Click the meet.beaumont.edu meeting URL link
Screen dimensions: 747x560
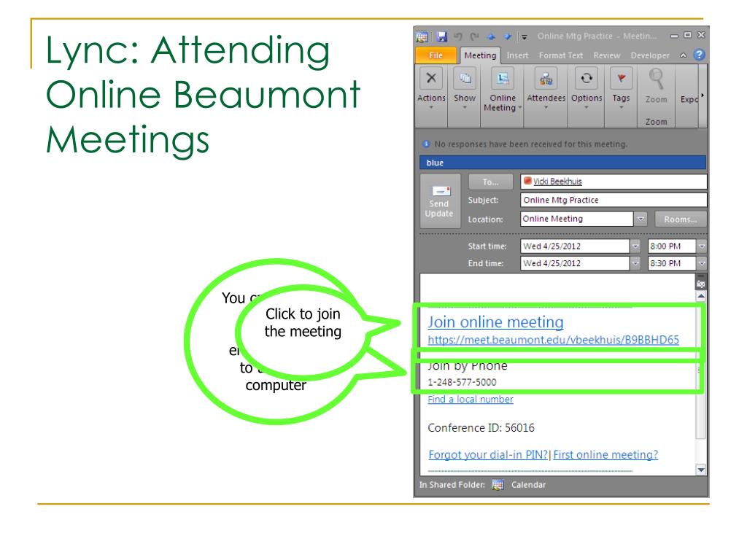pyautogui.click(x=553, y=340)
